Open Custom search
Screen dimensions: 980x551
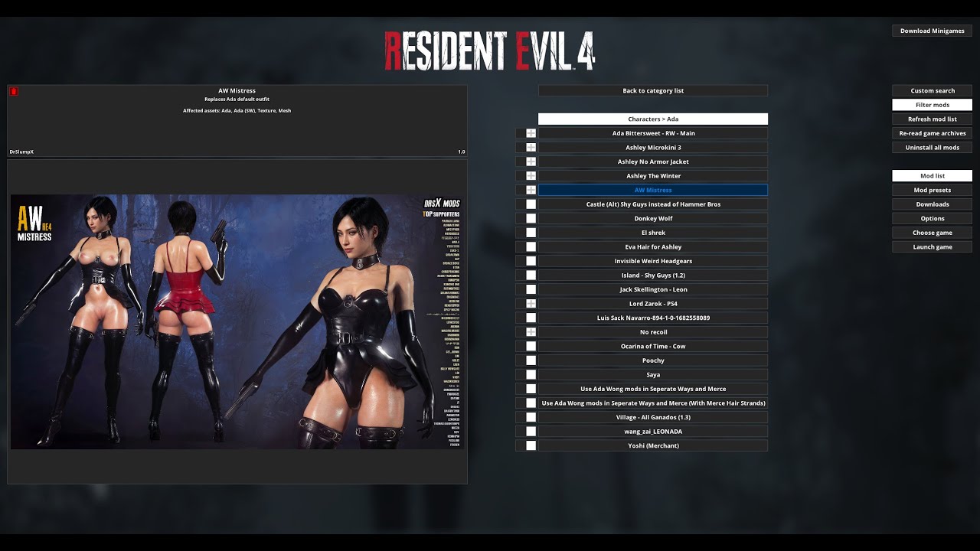[x=932, y=90]
